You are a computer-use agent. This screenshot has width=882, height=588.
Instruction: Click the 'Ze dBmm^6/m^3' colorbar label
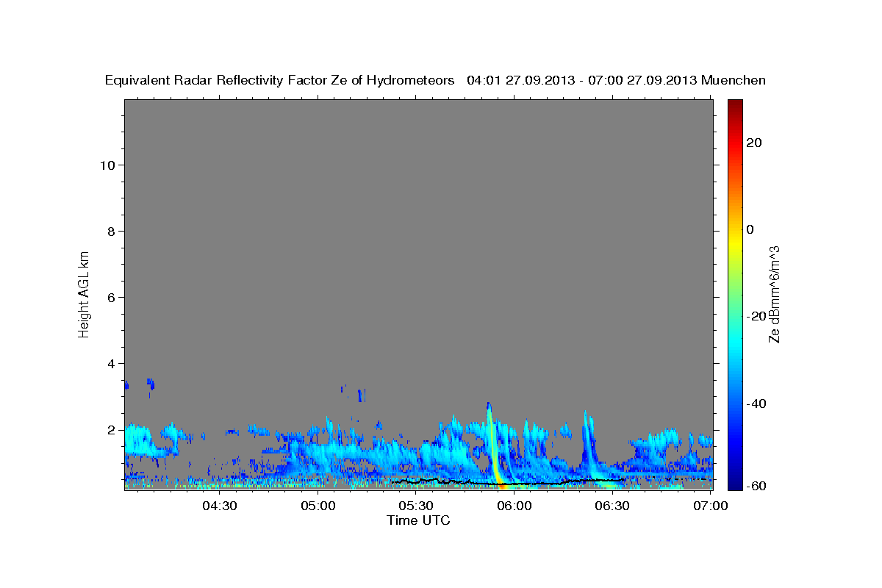coord(774,293)
